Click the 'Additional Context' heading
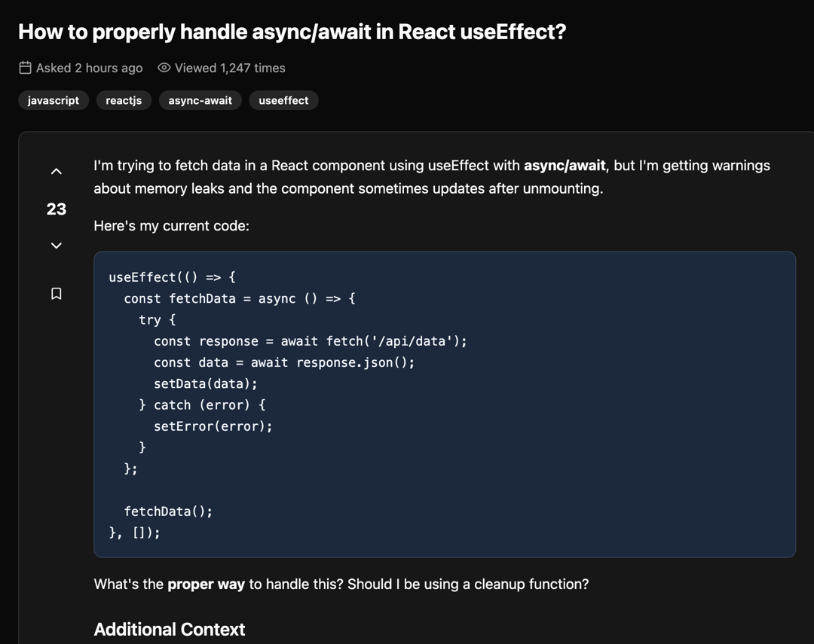Viewport: 814px width, 644px height. point(170,630)
